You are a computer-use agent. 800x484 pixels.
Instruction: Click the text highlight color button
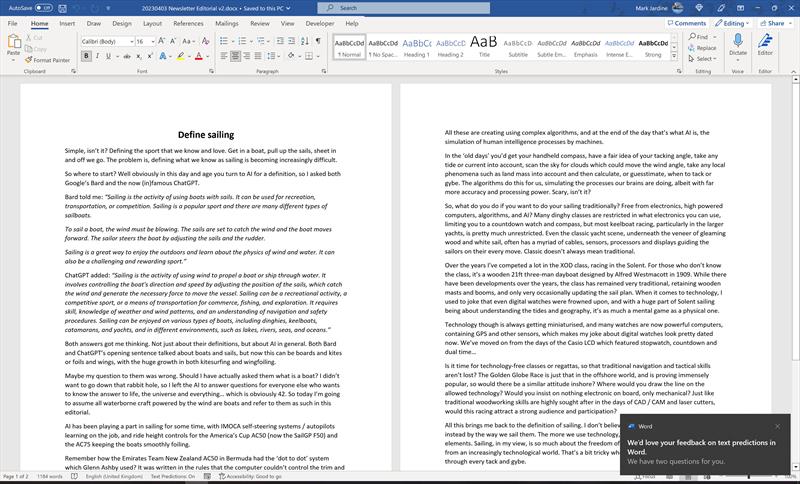coord(180,56)
